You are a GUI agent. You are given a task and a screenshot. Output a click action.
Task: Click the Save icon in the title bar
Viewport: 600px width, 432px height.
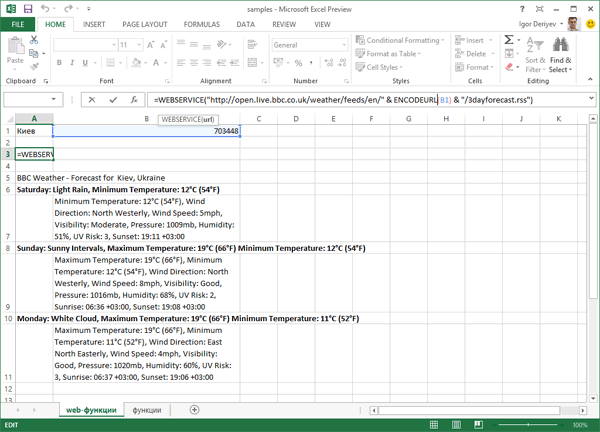pos(28,9)
